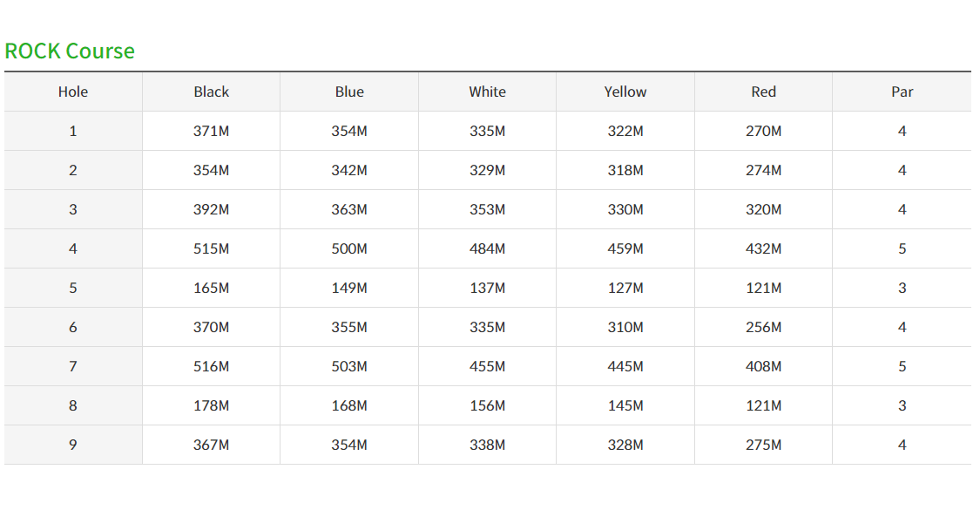Click the 371M Black distance cell

(x=212, y=131)
